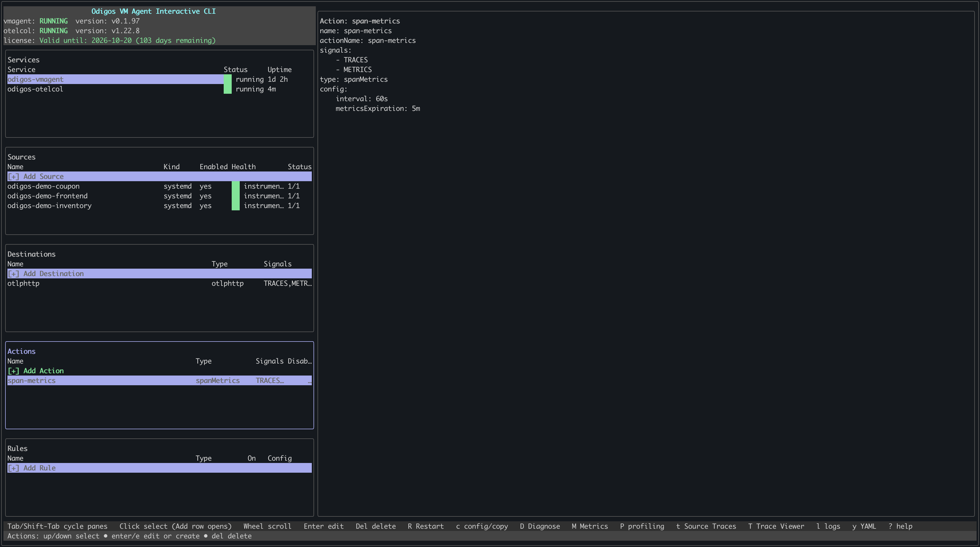This screenshot has width=980, height=547.
Task: Click the 'c config/copy' shortcut hint
Action: 482,526
